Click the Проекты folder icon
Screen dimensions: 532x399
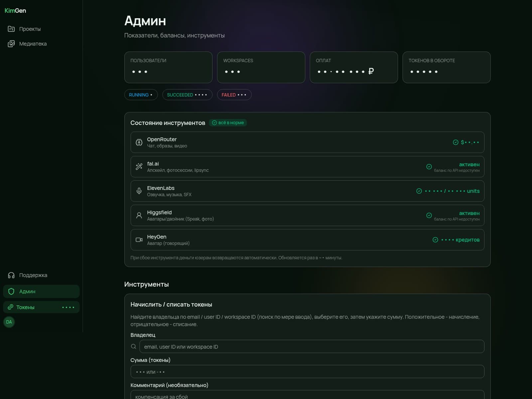11,29
